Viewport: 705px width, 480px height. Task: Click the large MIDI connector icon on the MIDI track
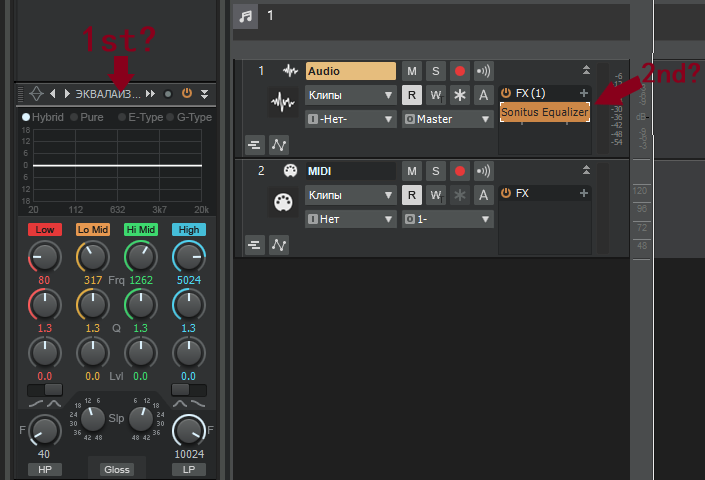(x=283, y=202)
